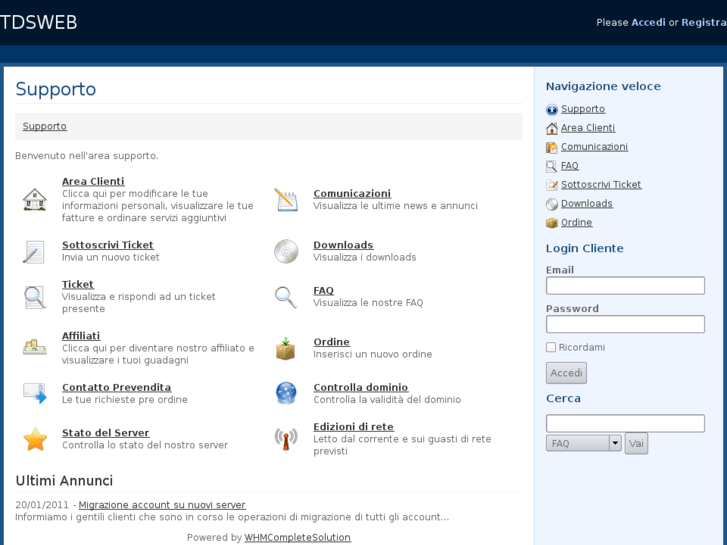Open the Stato del Server link
Image resolution: width=727 pixels, height=545 pixels.
[x=106, y=433]
